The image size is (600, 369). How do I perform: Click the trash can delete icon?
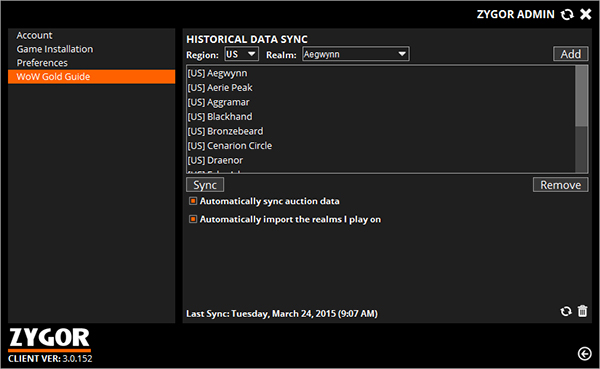point(582,311)
